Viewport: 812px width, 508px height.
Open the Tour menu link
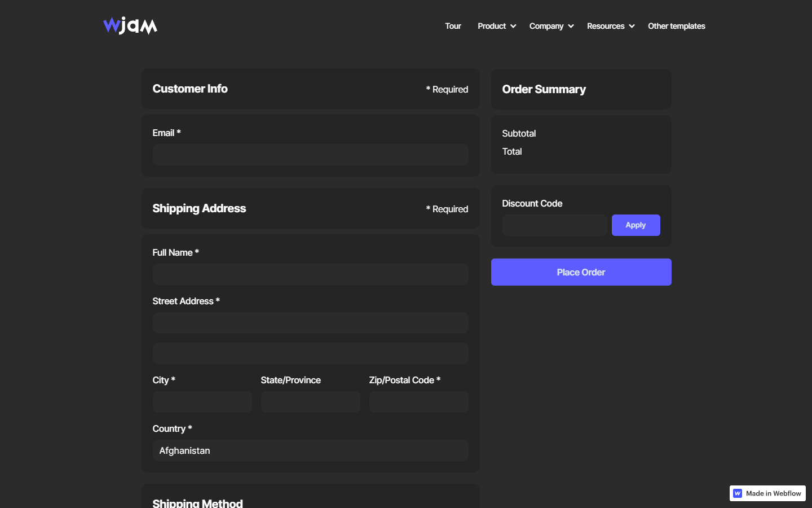453,27
